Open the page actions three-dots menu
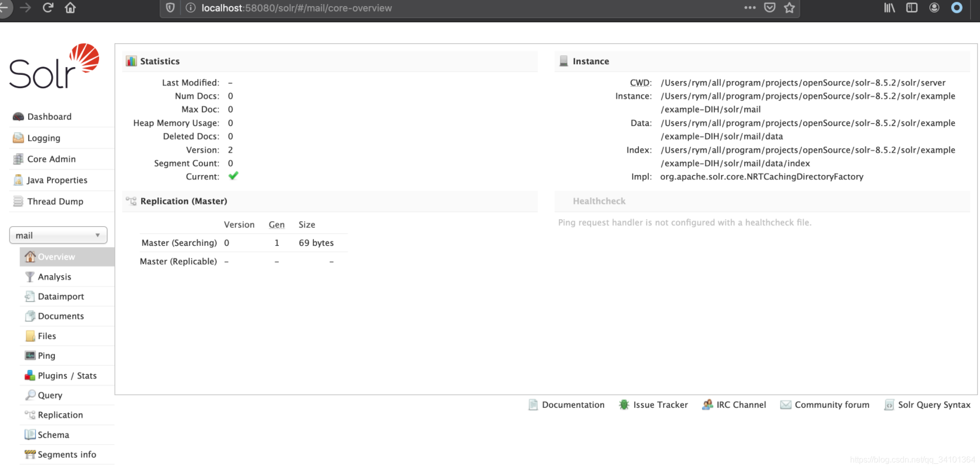This screenshot has width=980, height=469. [750, 8]
